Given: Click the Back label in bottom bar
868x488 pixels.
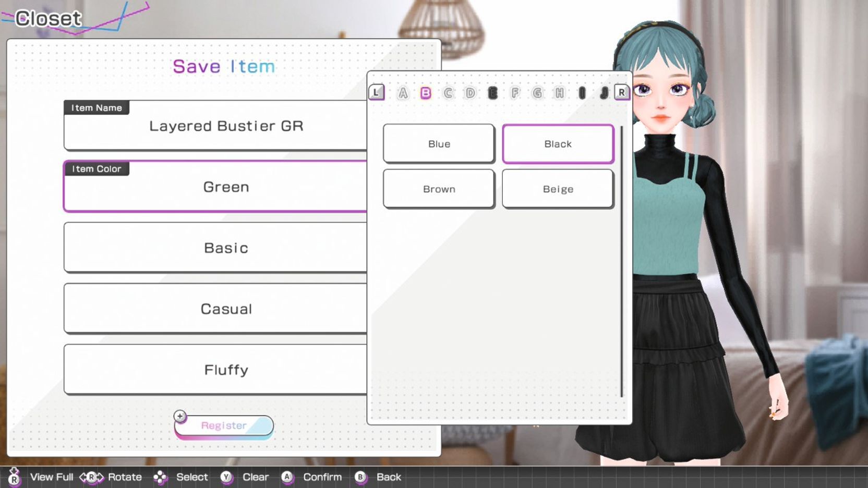Looking at the screenshot, I should click(389, 477).
